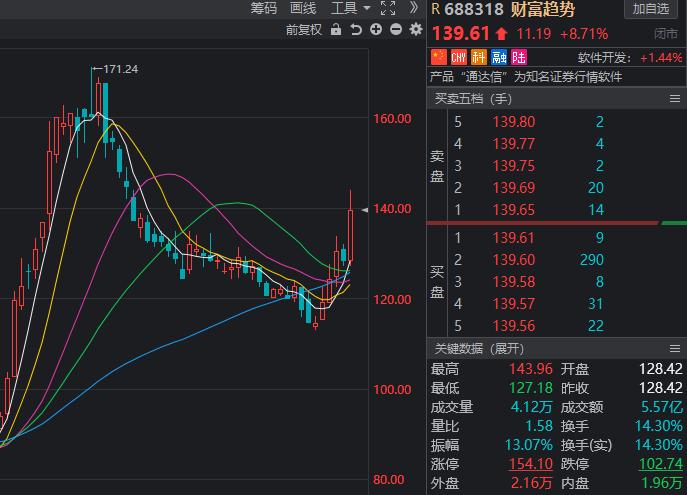Click the 外盘 value 2.16万

[x=531, y=483]
